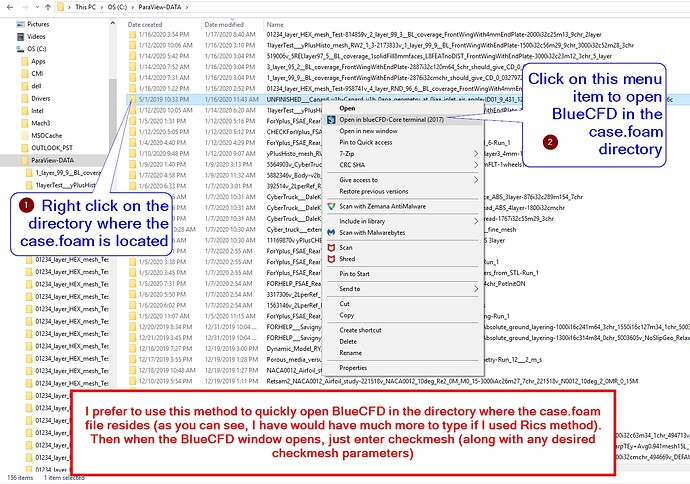Screen dimensions: 690x484
Task: Choose Cut from context menu
Action: 344,304
